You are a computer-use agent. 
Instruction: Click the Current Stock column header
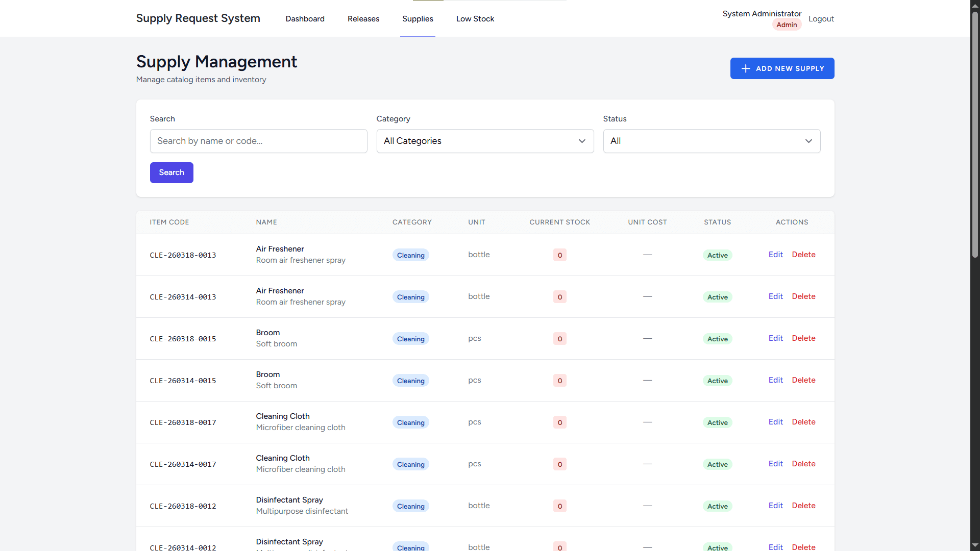[x=559, y=222]
